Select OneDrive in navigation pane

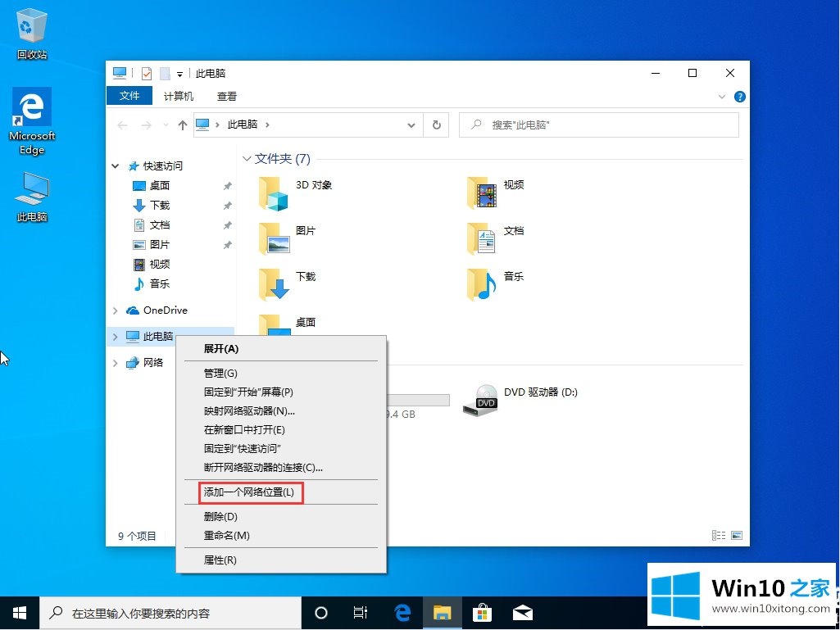pyautogui.click(x=165, y=310)
